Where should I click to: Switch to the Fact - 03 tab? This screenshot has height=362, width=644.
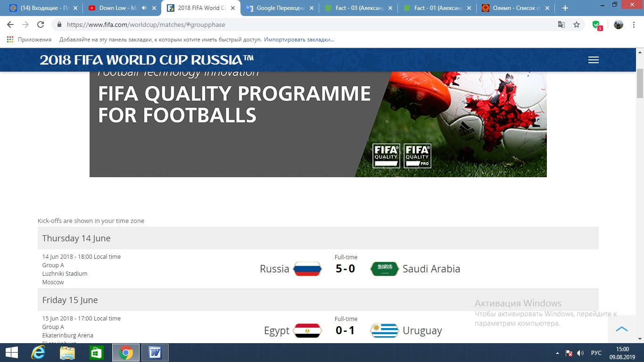tap(359, 8)
